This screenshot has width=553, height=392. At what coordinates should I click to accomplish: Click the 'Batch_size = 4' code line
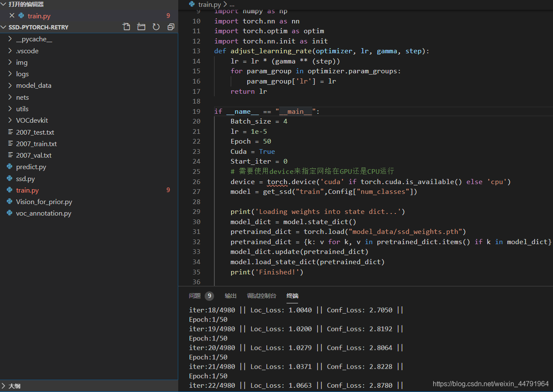point(259,121)
